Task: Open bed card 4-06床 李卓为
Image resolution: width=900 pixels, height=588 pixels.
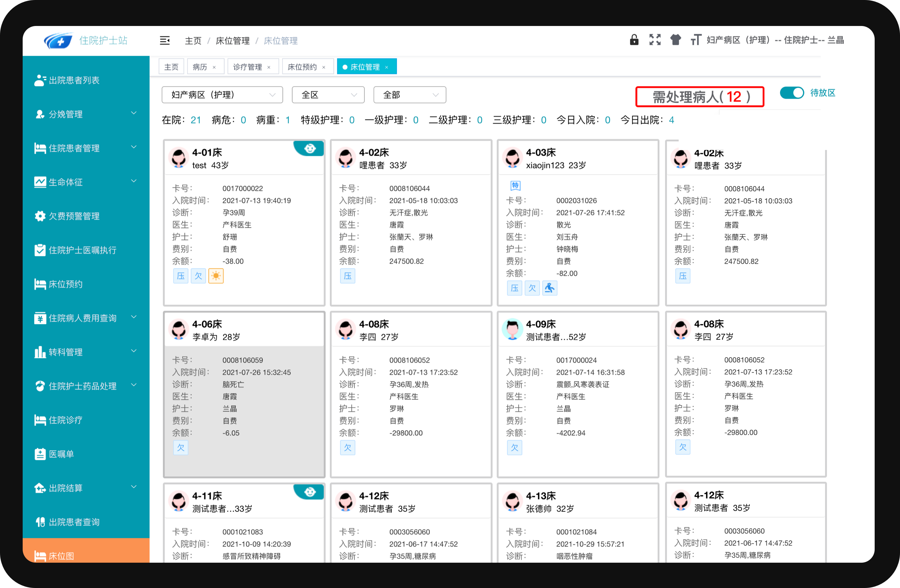Action: pyautogui.click(x=244, y=394)
